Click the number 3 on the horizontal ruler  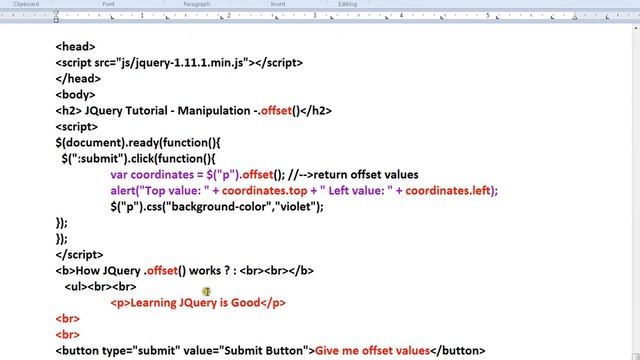315,16
